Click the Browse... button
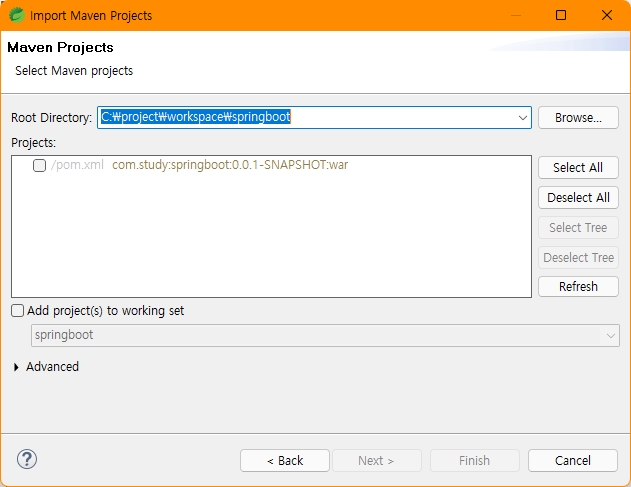Screen dimensions: 631x487 pyautogui.click(x=578, y=118)
